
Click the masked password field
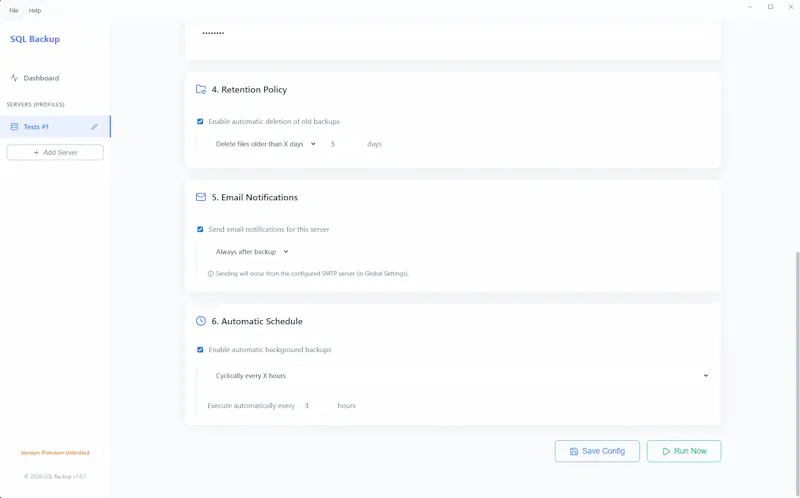(453, 33)
